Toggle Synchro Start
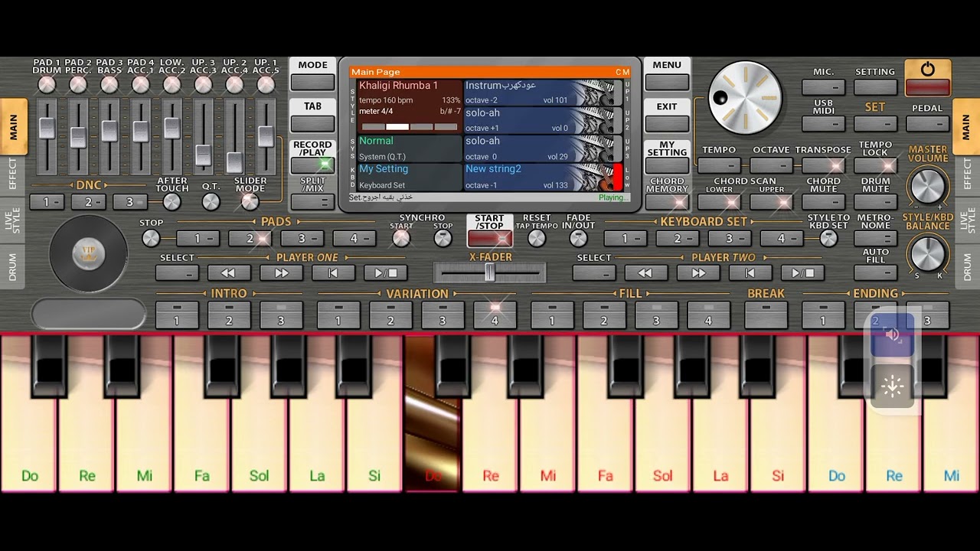Image resolution: width=980 pixels, height=551 pixels. point(401,238)
